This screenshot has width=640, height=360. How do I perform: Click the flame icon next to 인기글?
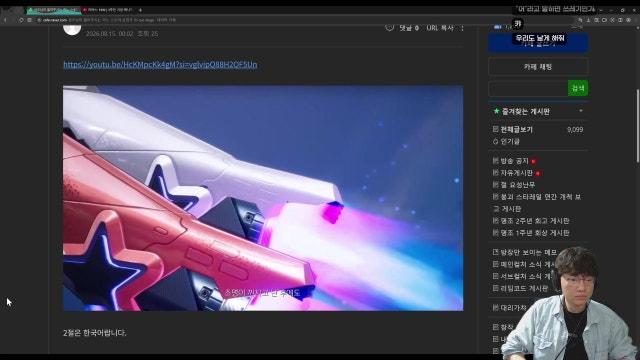click(x=496, y=142)
